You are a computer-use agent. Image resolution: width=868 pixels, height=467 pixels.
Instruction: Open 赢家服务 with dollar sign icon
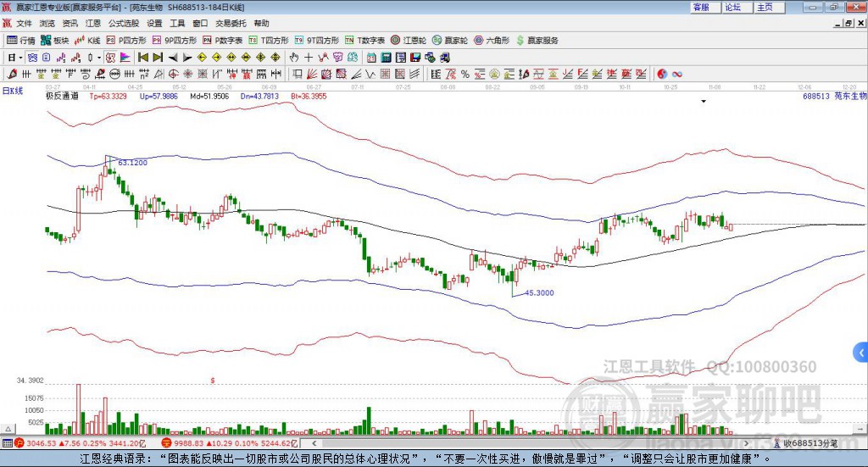click(x=537, y=41)
